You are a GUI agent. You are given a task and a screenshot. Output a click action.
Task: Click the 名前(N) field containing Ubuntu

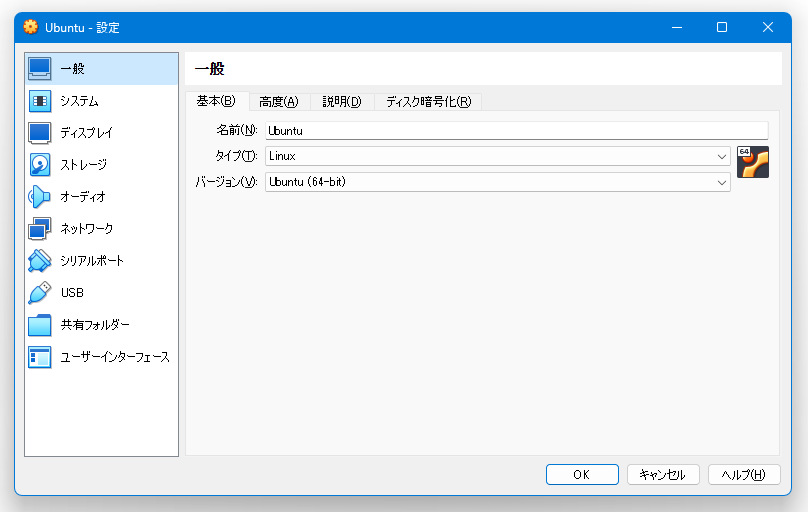[517, 131]
